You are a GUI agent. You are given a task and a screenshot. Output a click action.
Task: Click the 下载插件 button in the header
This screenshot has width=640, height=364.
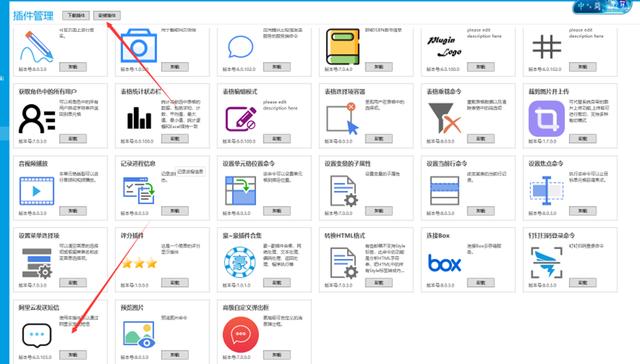point(76,16)
